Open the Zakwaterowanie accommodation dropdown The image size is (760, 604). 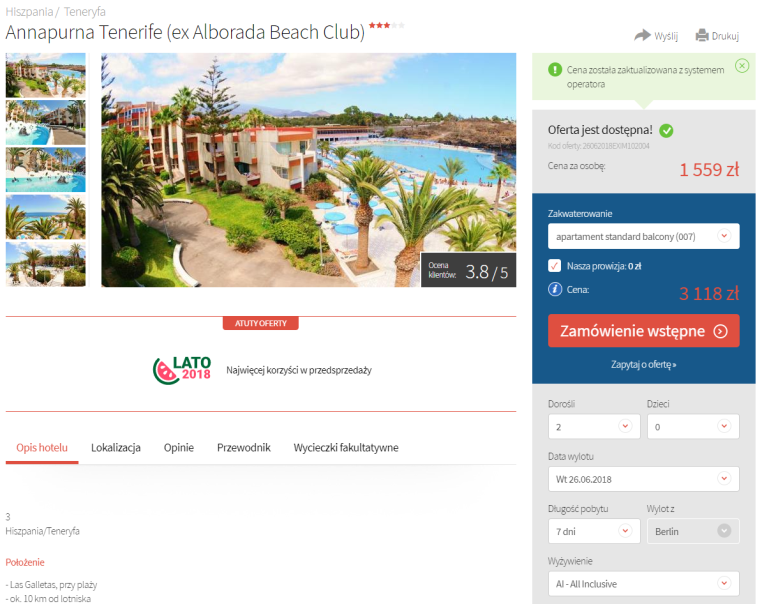tap(644, 236)
